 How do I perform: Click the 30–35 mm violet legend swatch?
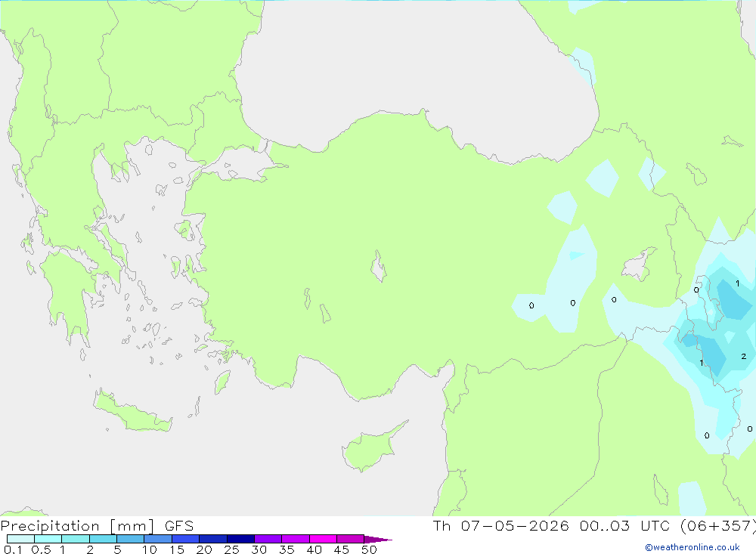click(268, 539)
